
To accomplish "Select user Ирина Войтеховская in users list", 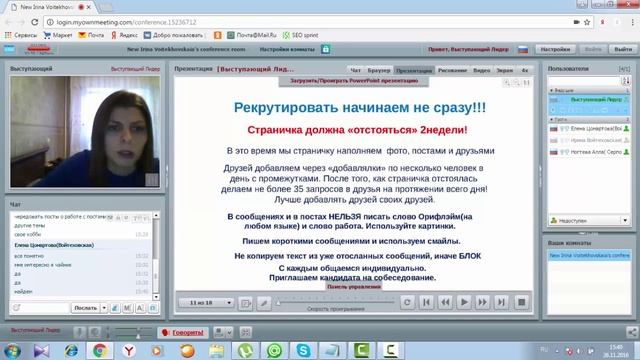I will tap(589, 140).
